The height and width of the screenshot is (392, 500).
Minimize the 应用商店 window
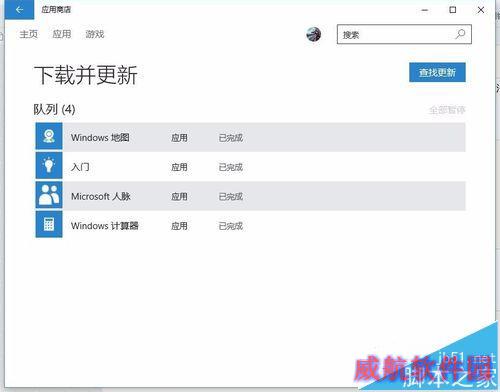coord(425,10)
